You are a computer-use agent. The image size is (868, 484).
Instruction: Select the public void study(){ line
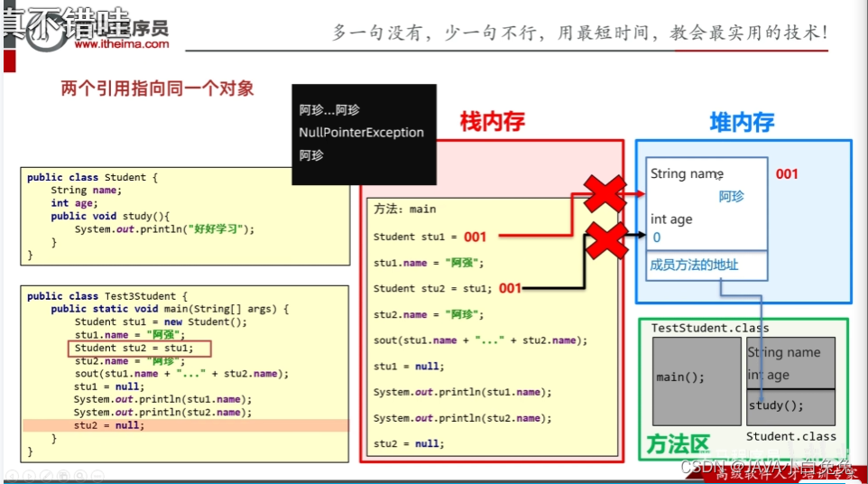coord(110,216)
